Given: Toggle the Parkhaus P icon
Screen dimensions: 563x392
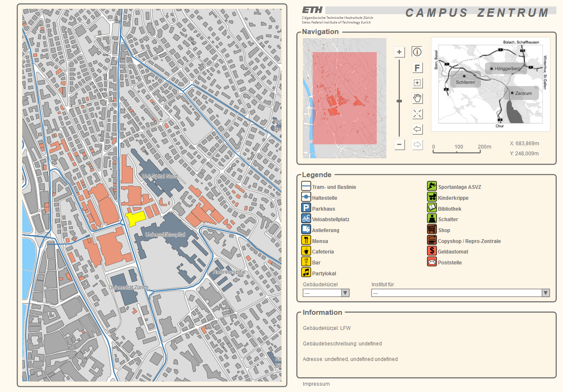Looking at the screenshot, I should pos(306,208).
